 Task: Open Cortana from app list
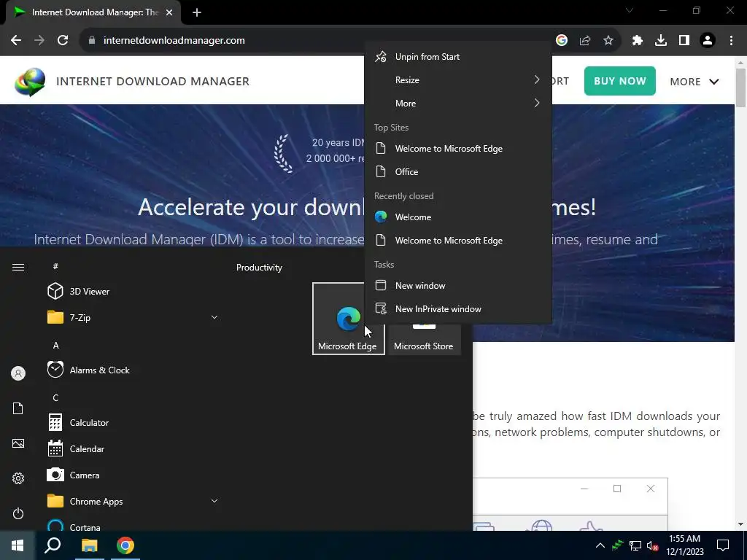pyautogui.click(x=132, y=525)
